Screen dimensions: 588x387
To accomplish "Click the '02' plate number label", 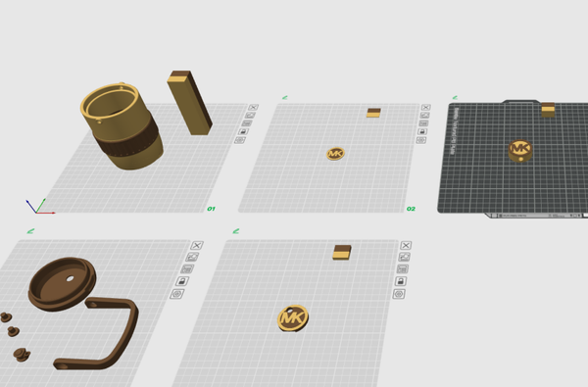I will [x=411, y=209].
